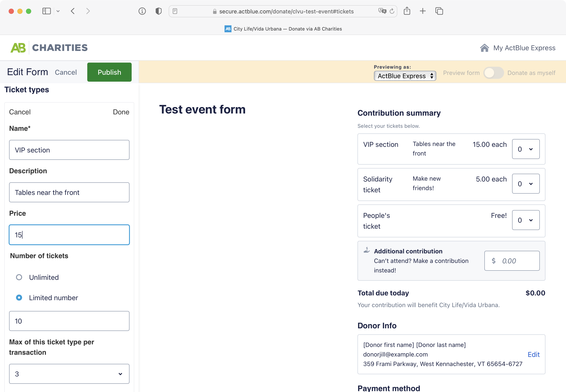The image size is (566, 392).
Task: Click the City Life/Vida Urbana page tab
Action: [283, 29]
